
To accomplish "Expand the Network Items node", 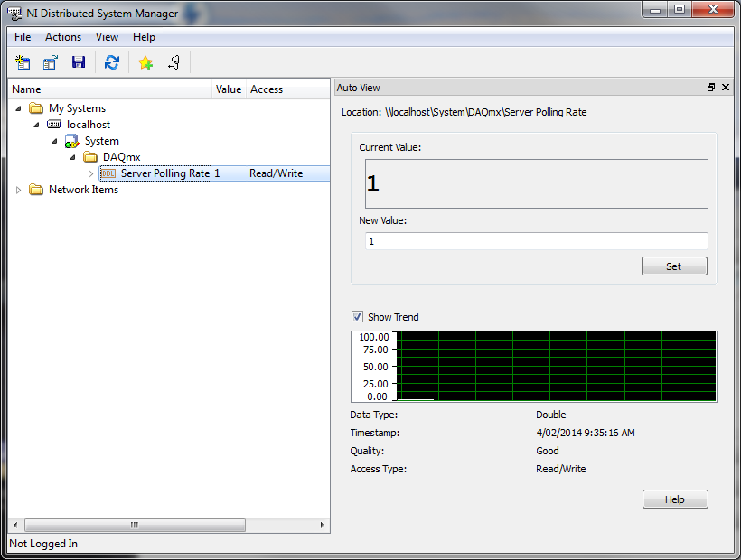I will (18, 190).
